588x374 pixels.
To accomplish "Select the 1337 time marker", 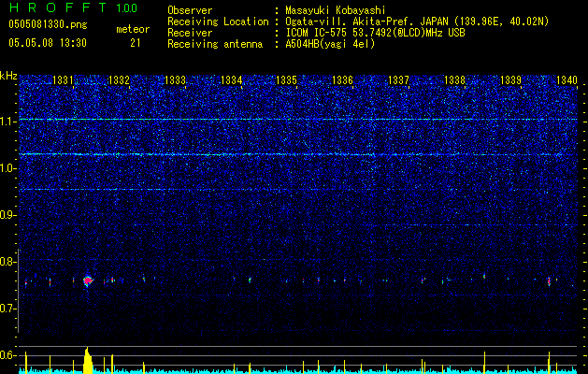I will point(398,81).
